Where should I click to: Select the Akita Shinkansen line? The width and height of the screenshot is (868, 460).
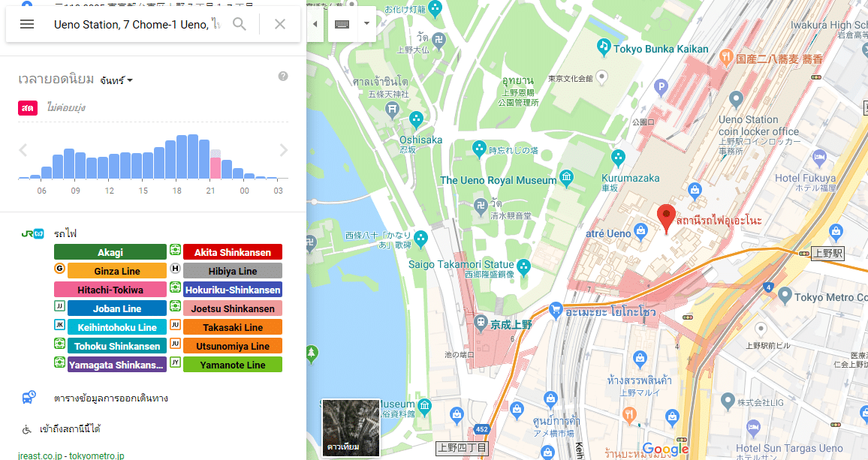tap(233, 252)
